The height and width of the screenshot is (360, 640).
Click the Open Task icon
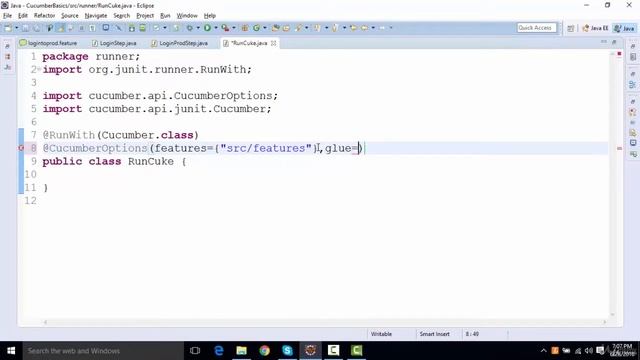(x=286, y=28)
